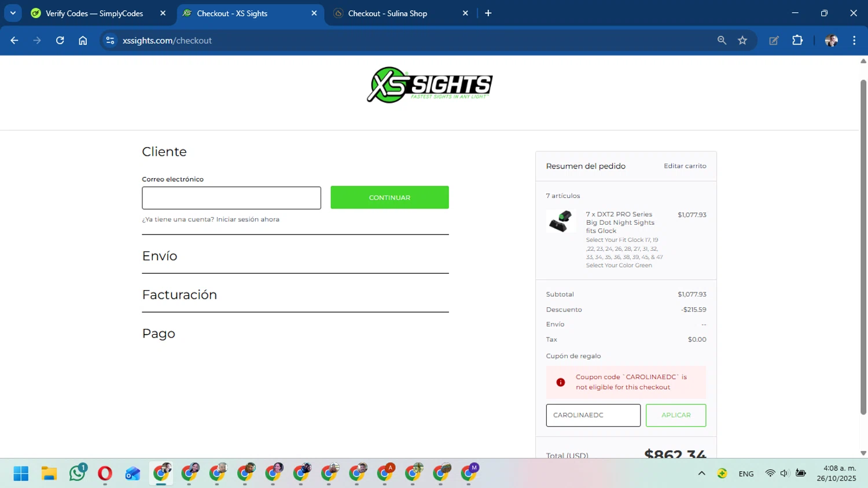The height and width of the screenshot is (488, 868).
Task: Open Opera browser from the taskbar
Action: (x=105, y=474)
